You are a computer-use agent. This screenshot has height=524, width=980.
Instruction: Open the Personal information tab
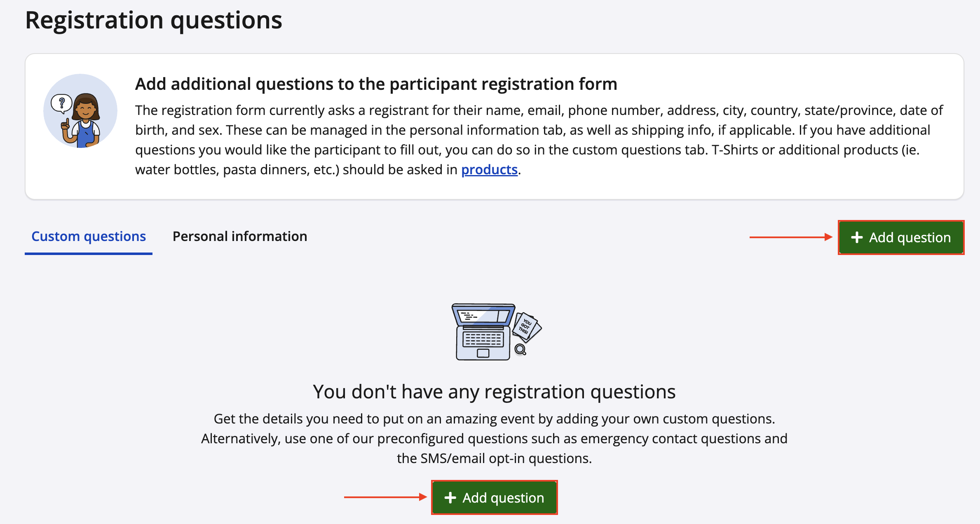point(240,236)
